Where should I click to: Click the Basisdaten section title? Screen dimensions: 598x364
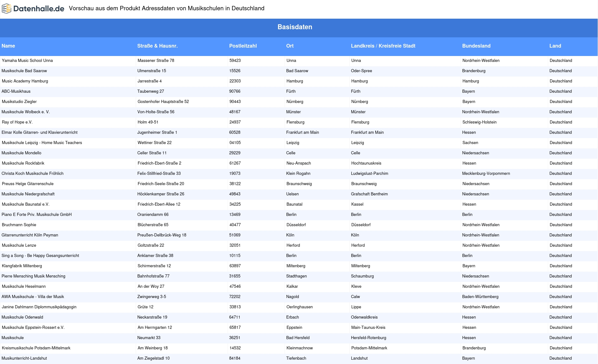295,27
